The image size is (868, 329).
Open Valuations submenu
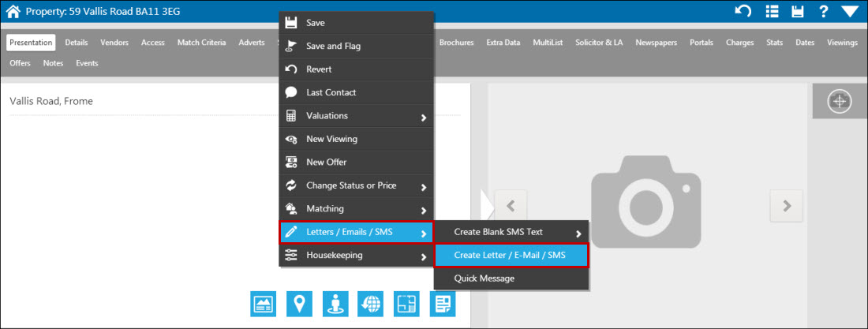tap(357, 116)
